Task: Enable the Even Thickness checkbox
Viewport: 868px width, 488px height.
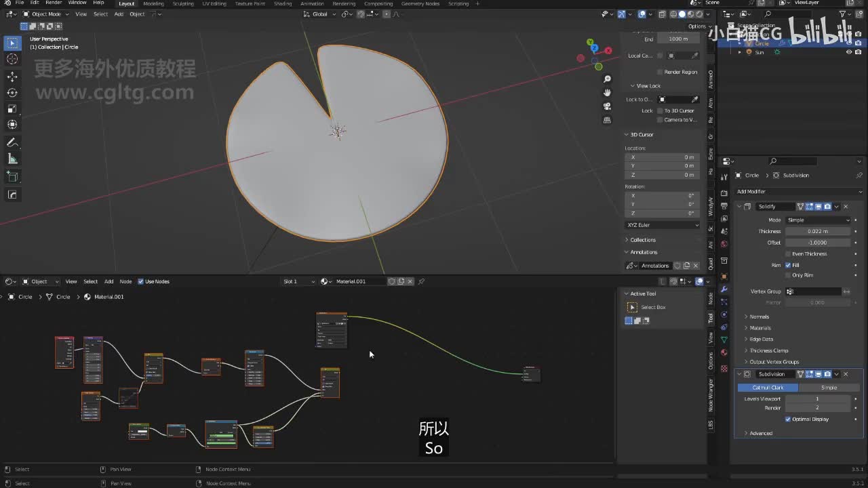Action: [x=788, y=253]
